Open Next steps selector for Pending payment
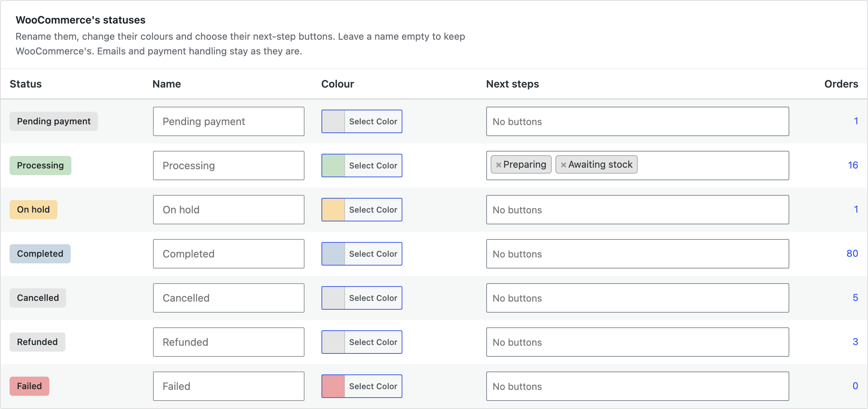The height and width of the screenshot is (409, 868). (x=637, y=121)
